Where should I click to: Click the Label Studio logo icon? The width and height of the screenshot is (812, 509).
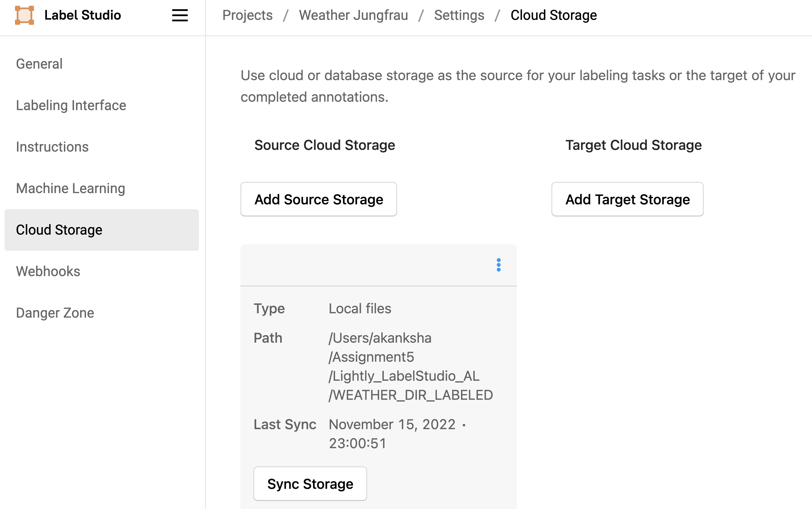[24, 15]
